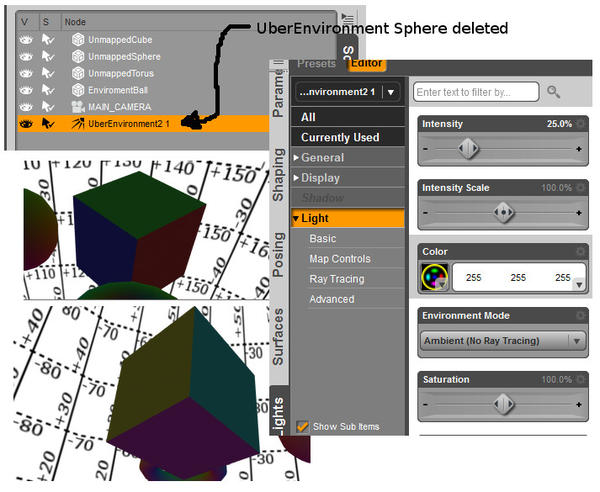
Task: Click the Saturation slider handle
Action: click(x=503, y=404)
